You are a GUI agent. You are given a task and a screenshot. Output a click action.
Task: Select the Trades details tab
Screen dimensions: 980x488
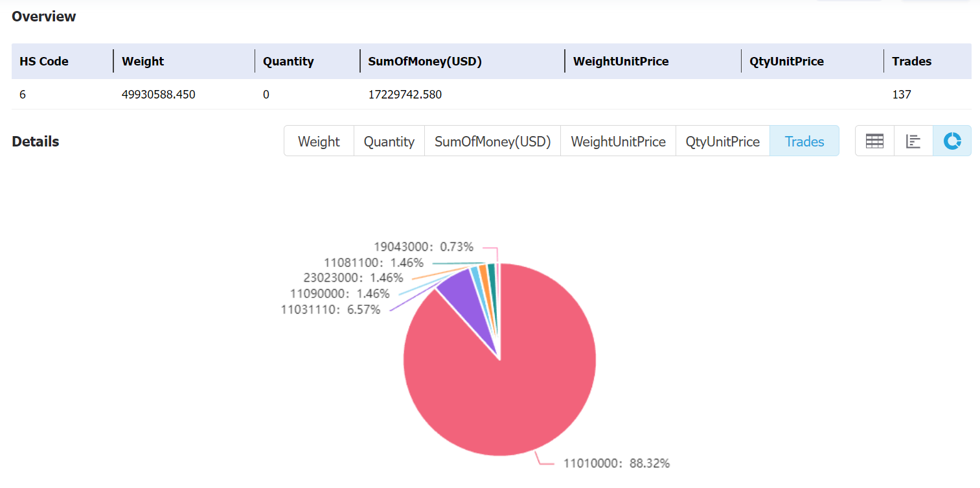(804, 141)
